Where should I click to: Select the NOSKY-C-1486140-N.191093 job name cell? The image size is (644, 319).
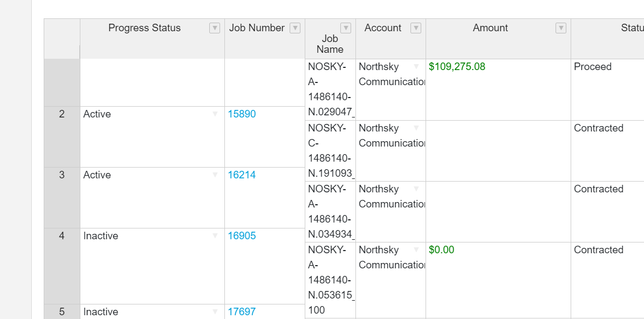coord(330,151)
